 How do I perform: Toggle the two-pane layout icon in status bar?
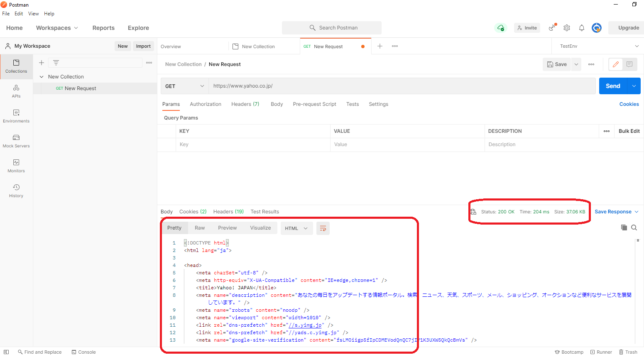(6, 352)
